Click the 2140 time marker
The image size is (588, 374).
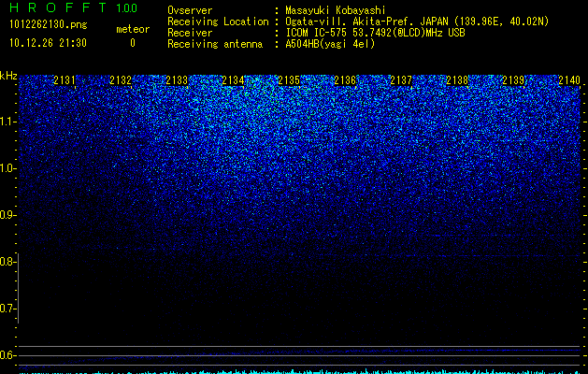(569, 79)
